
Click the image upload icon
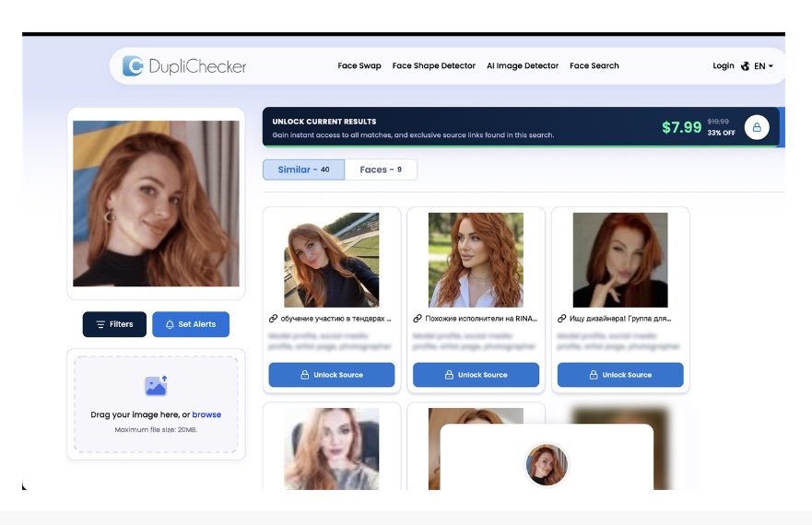tap(156, 386)
